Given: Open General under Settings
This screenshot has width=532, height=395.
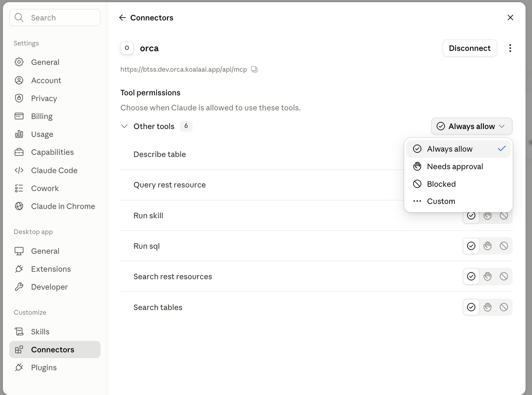Looking at the screenshot, I should (55, 62).
